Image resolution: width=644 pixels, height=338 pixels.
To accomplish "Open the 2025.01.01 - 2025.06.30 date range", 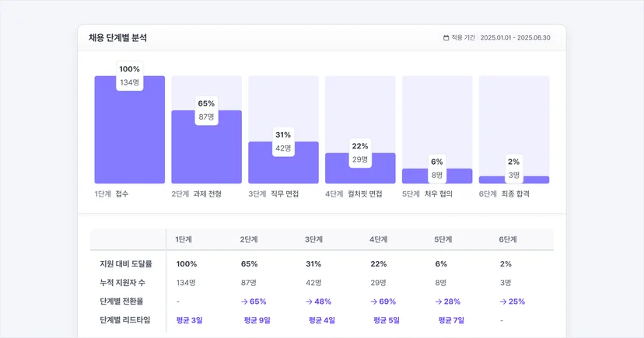I will click(x=515, y=38).
